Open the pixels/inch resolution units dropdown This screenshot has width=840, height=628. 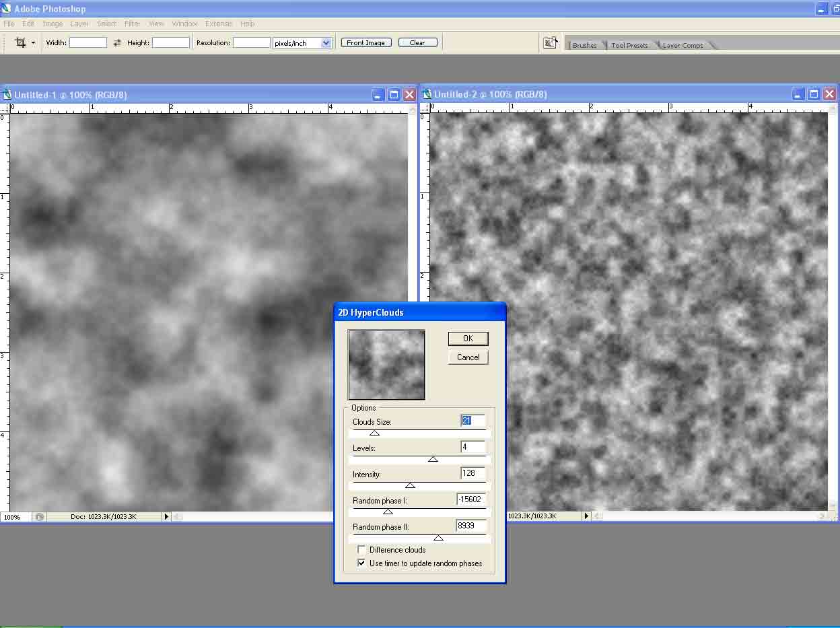[x=326, y=43]
